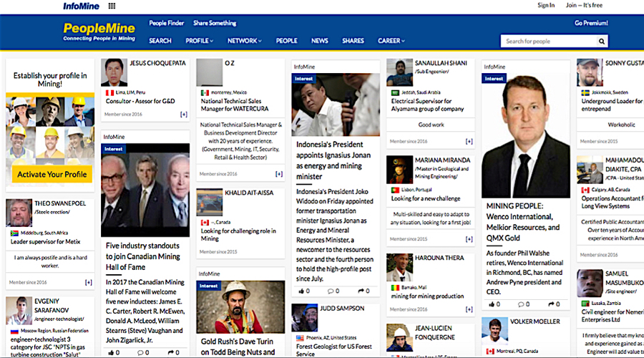The width and height of the screenshot is (644, 358).
Task: Share the Canadian Mining Hall of Fame post
Action: (172, 352)
